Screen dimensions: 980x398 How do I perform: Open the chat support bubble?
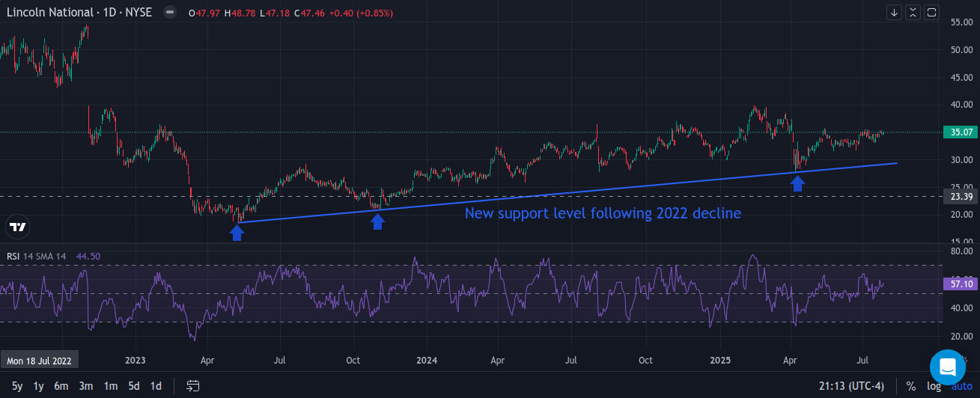[948, 367]
